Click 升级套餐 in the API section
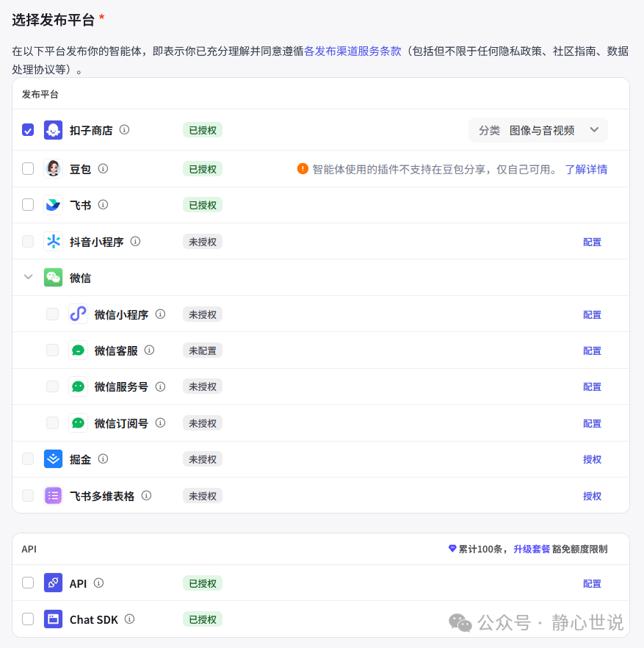Viewport: 644px width, 648px height. [531, 548]
